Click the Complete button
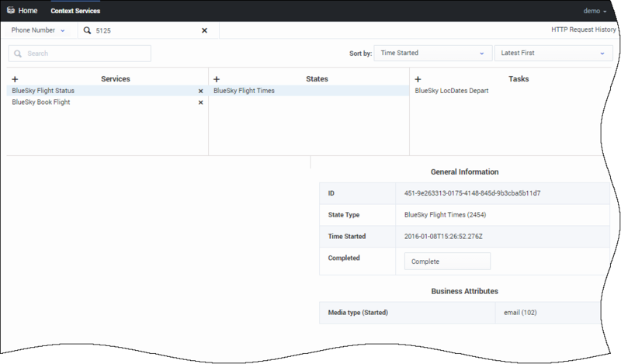Viewport: 621px width, 364px height. (448, 262)
